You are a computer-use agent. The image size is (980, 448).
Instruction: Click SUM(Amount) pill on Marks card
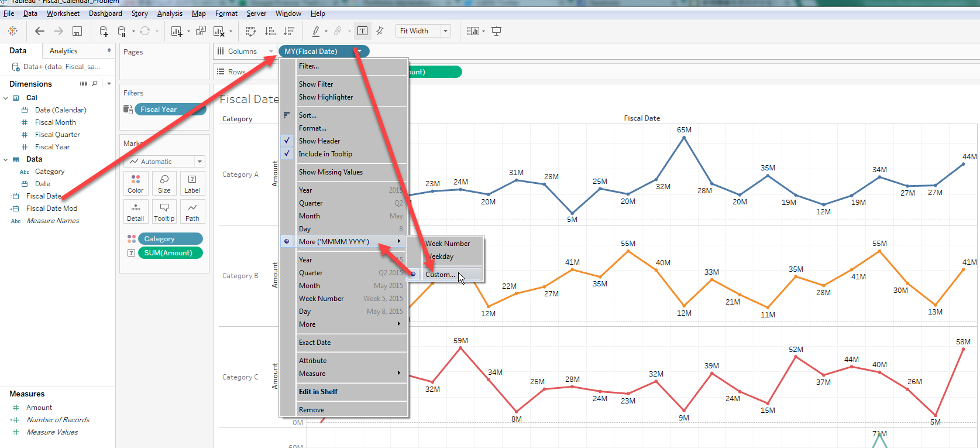click(170, 253)
